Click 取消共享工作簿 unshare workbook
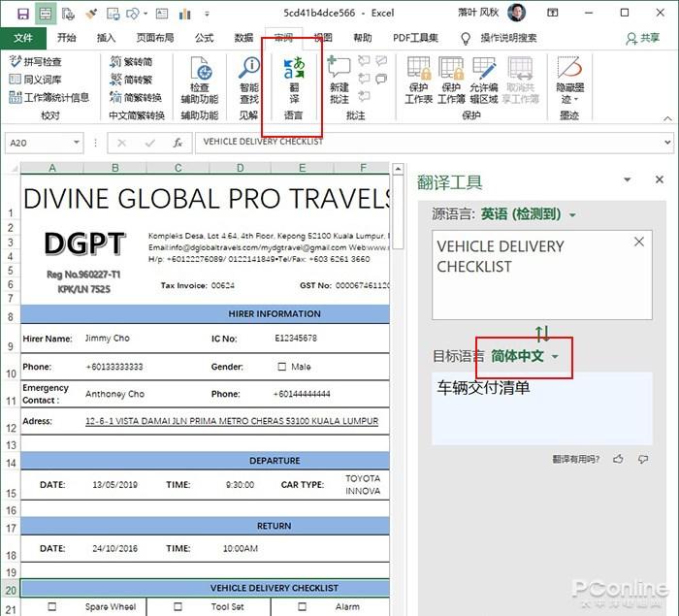The height and width of the screenshot is (616, 679). coord(521,81)
